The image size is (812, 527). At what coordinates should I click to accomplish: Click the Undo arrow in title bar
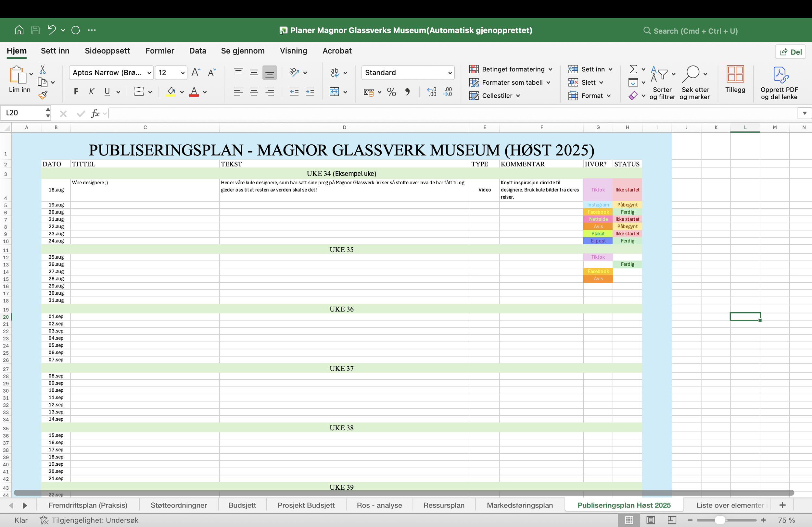pyautogui.click(x=52, y=30)
